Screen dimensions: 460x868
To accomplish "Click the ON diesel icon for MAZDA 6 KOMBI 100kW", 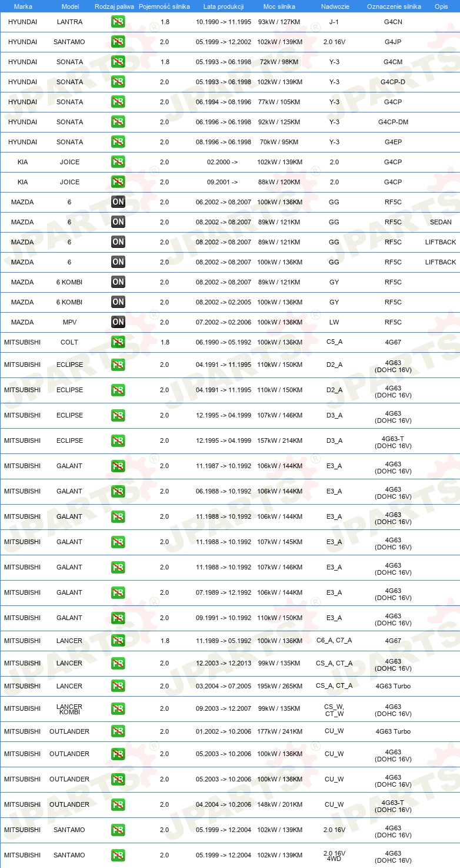I will click(118, 302).
